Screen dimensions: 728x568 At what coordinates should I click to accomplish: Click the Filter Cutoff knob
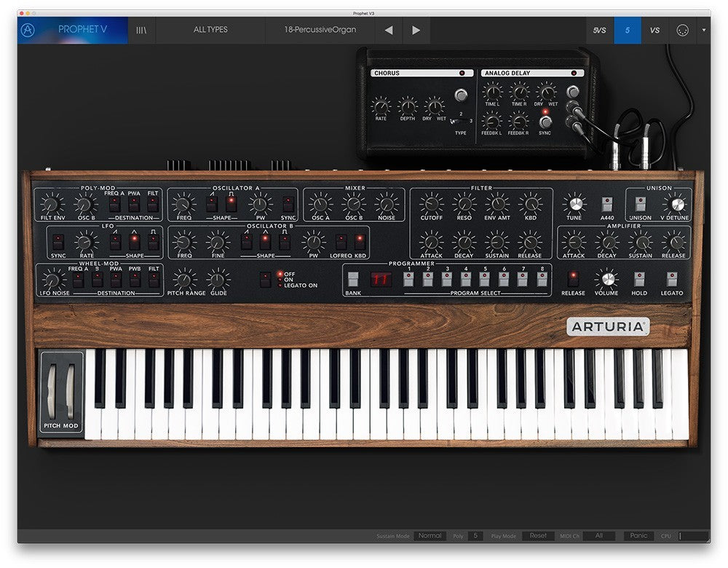point(431,204)
